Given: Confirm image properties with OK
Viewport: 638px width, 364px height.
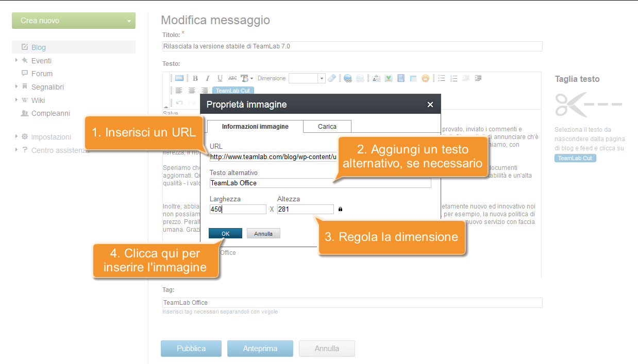Looking at the screenshot, I should tap(225, 233).
